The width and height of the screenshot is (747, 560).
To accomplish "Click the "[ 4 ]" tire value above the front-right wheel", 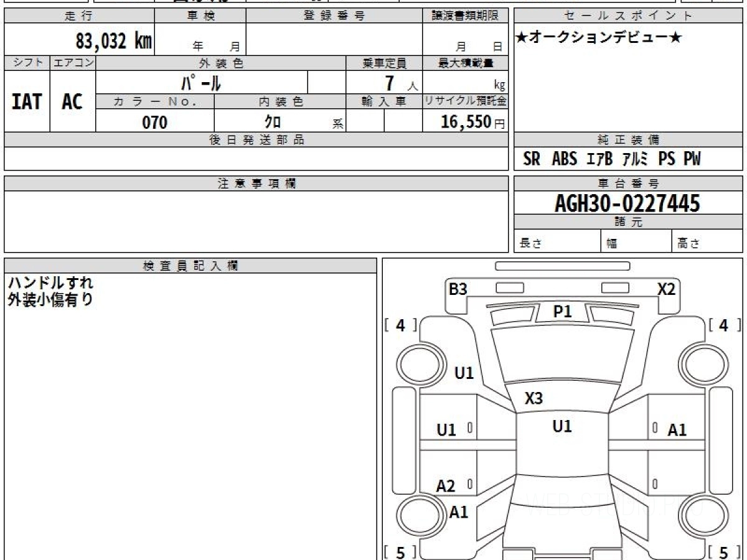I will (723, 325).
